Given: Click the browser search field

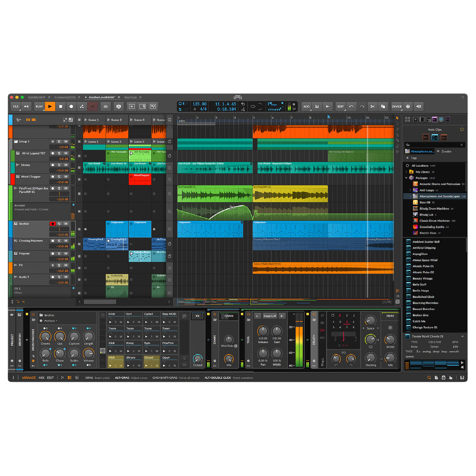Looking at the screenshot, I should click(x=435, y=145).
